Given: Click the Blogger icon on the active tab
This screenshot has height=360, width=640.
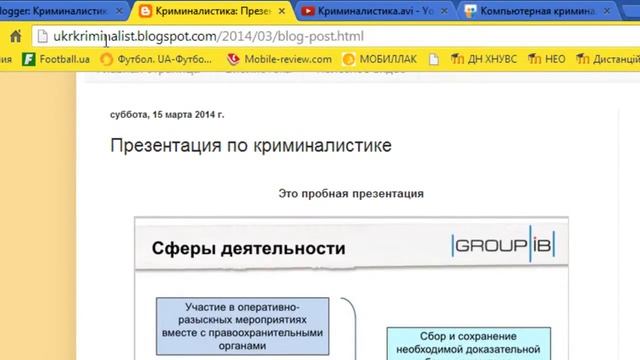Looking at the screenshot, I should point(145,11).
